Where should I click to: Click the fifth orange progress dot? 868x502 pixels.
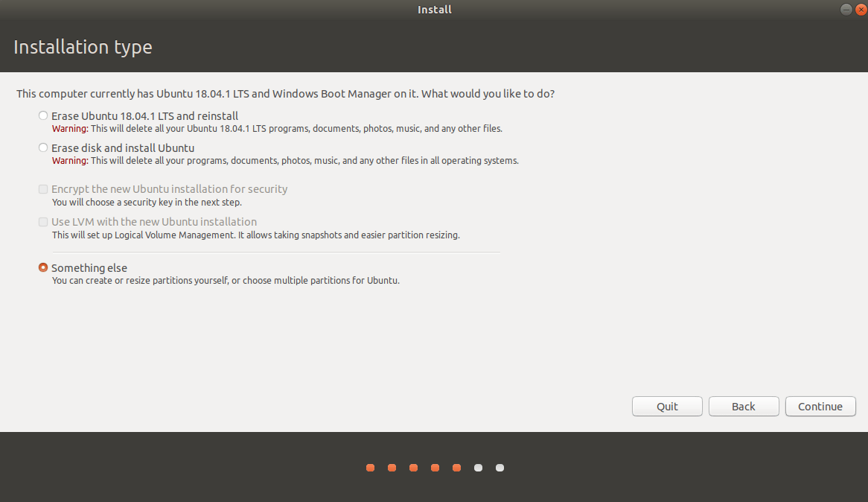456,468
